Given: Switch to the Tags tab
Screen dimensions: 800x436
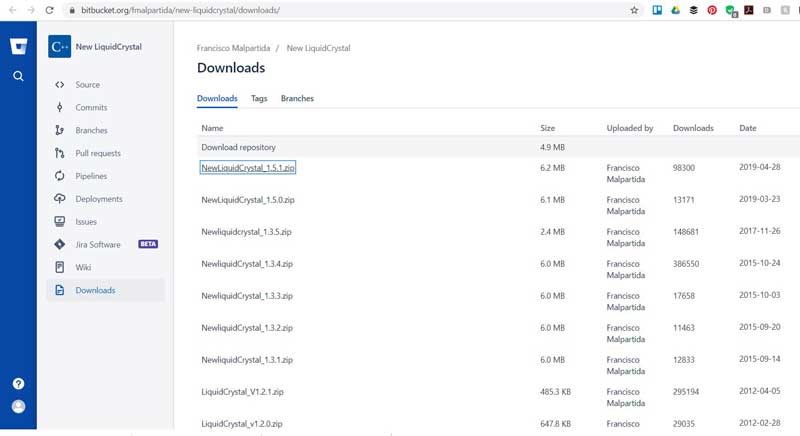Looking at the screenshot, I should [x=259, y=98].
